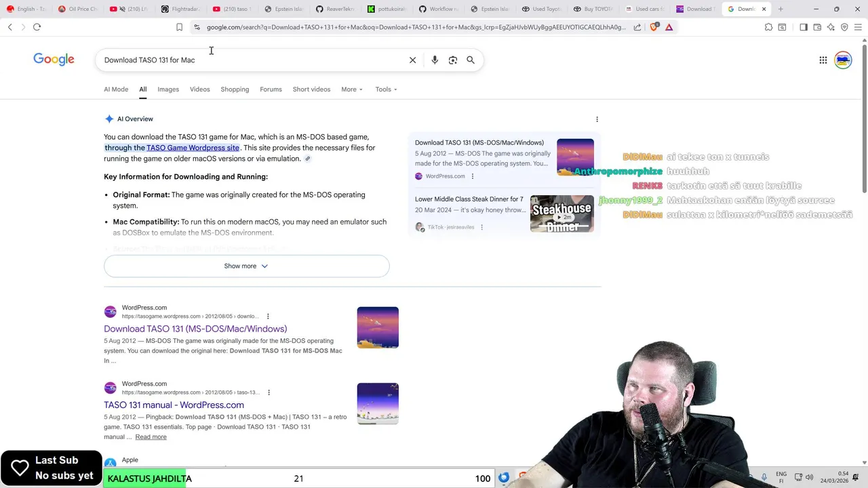Open the Tools dropdown
This screenshot has width=868, height=488.
[x=387, y=89]
